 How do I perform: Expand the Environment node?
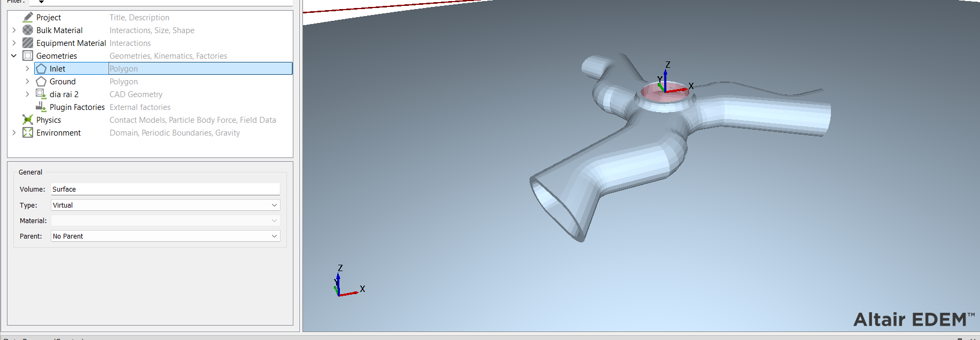(14, 132)
